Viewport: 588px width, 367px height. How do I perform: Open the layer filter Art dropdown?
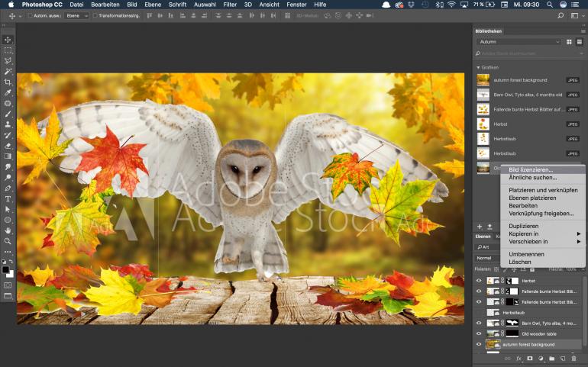[x=487, y=247]
